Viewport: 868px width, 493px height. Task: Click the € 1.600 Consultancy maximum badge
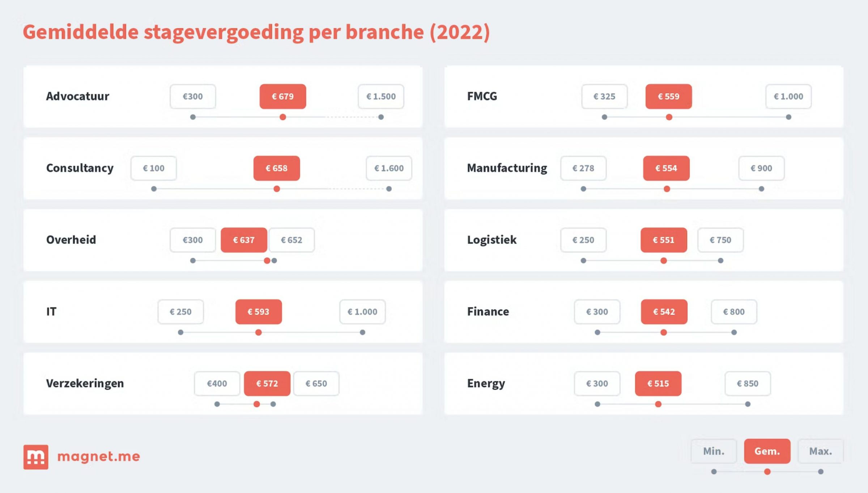(x=389, y=168)
